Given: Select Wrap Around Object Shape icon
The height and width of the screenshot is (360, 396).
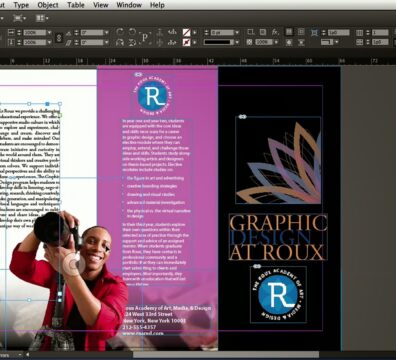Looking at the screenshot, I should [x=289, y=42].
